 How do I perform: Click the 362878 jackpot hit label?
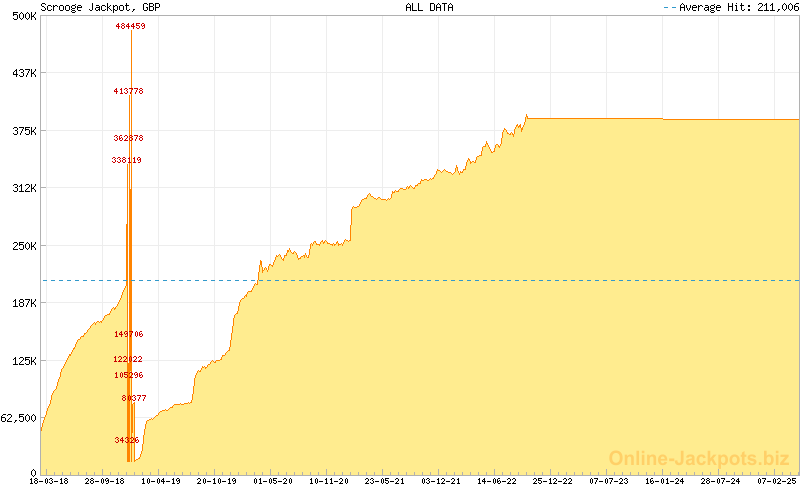tap(128, 138)
